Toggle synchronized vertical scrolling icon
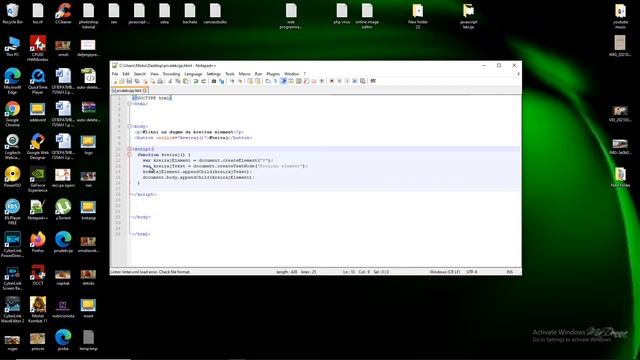This screenshot has height=360, width=640. (251, 81)
